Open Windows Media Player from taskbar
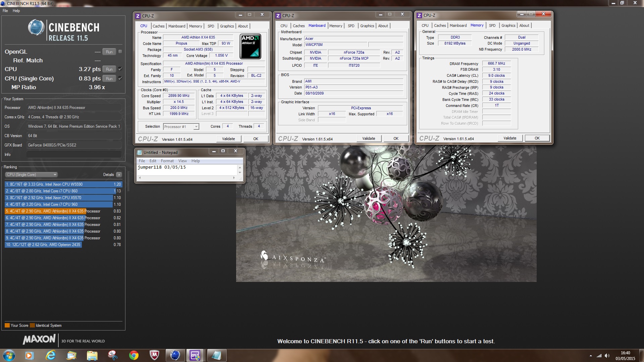 pos(29,355)
